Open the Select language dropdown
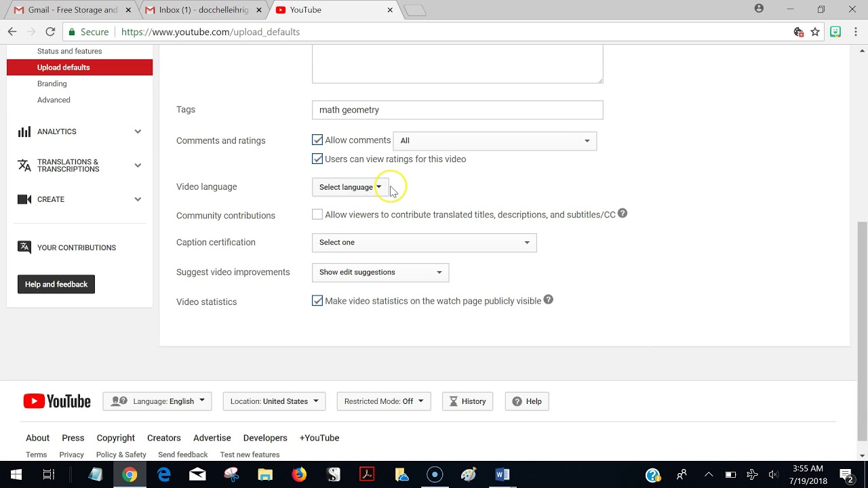This screenshot has width=868, height=488. coord(351,187)
